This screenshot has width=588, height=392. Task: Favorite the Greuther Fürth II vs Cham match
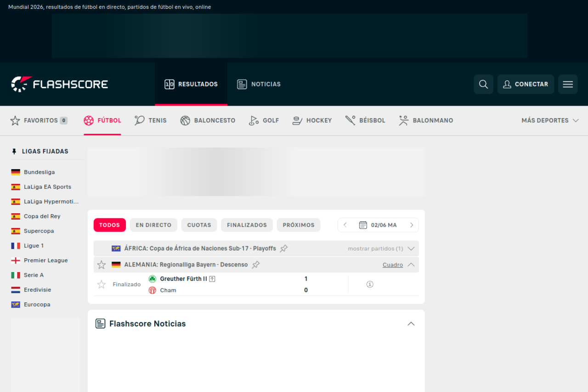[x=102, y=284]
